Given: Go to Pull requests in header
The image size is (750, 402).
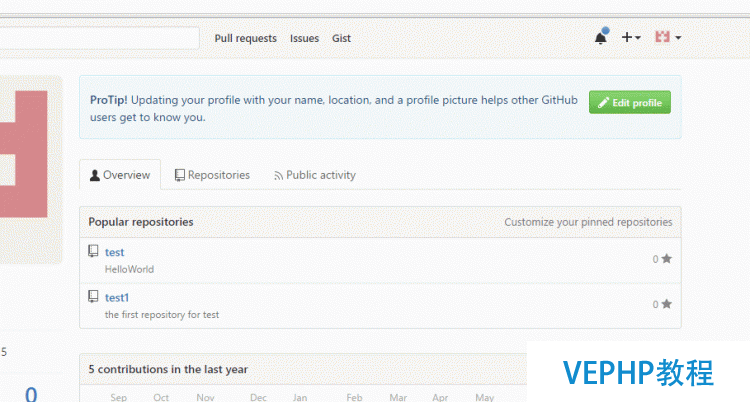Looking at the screenshot, I should click(245, 38).
